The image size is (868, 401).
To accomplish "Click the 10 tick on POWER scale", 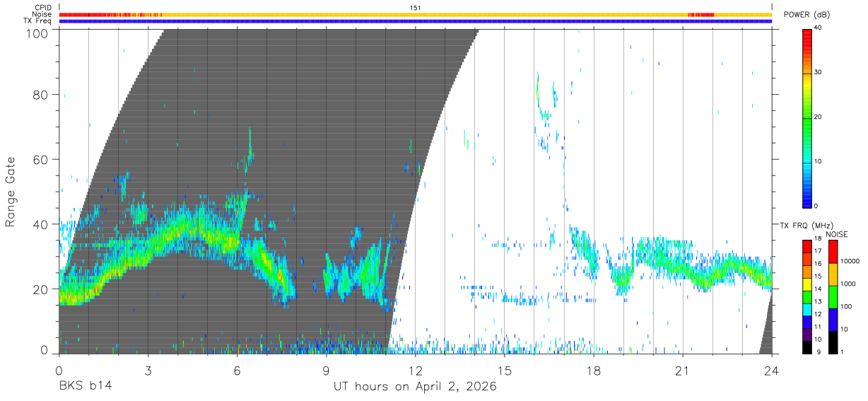I will pyautogui.click(x=818, y=161).
